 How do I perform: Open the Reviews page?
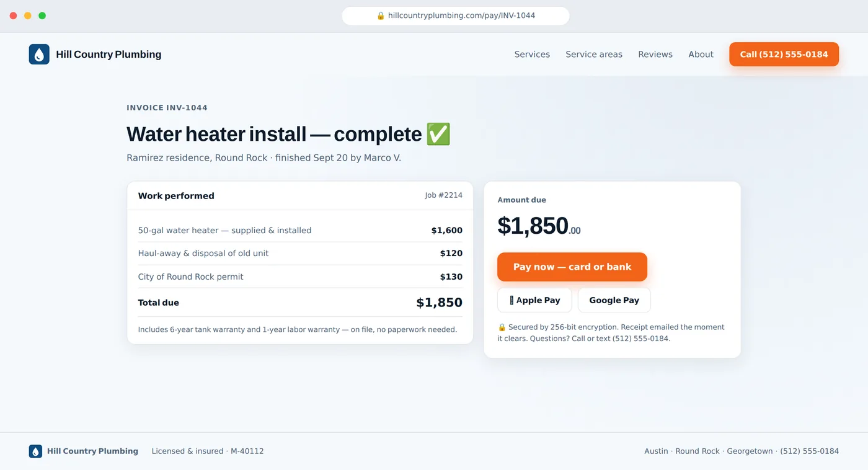tap(655, 55)
